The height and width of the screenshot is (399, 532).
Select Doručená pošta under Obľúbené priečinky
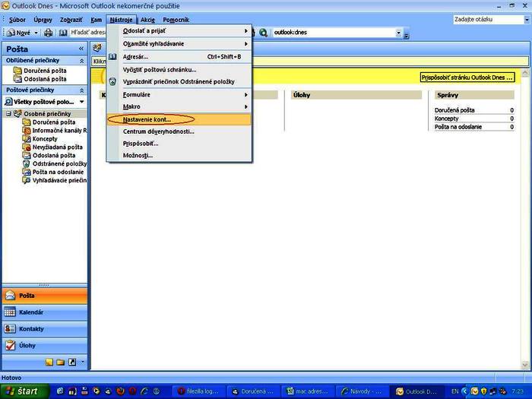(45, 71)
